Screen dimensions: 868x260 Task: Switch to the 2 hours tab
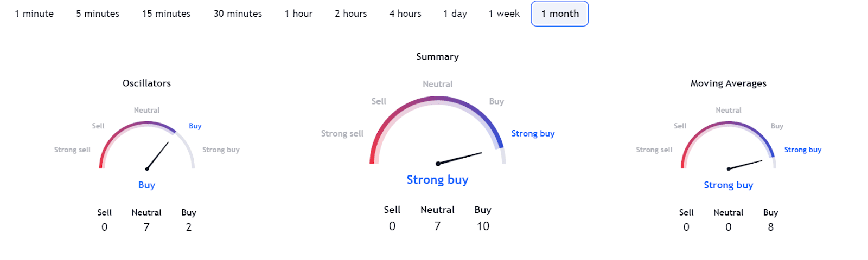coord(350,14)
